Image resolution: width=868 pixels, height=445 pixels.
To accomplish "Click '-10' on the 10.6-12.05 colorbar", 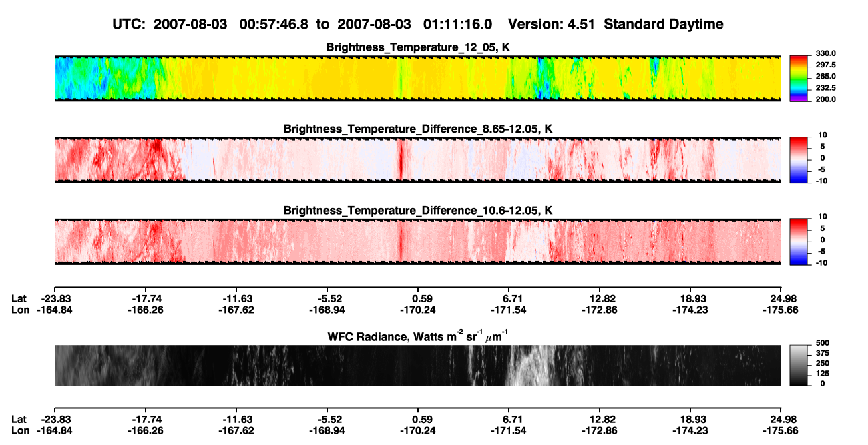I will click(x=822, y=263).
